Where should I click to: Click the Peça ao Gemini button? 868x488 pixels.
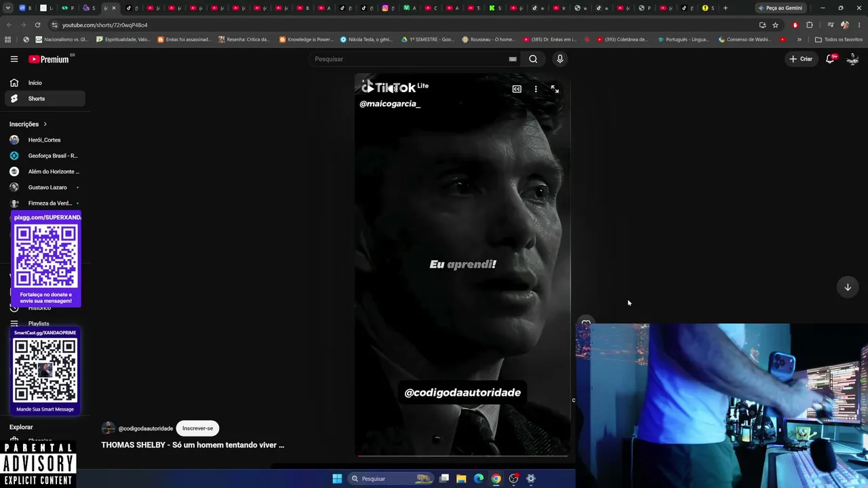coord(780,8)
